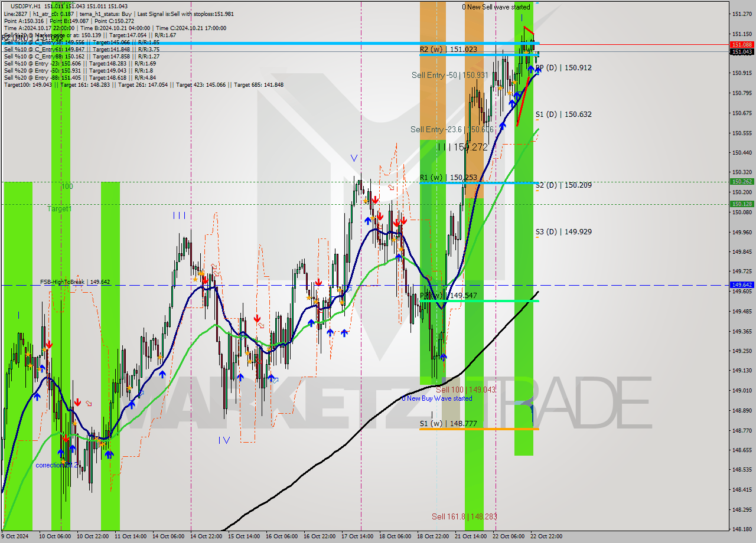Select the green 150.262 price tag

pos(742,182)
